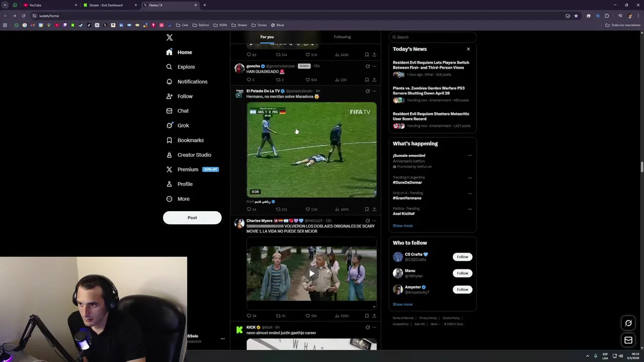Close the Today's News panel
Image resolution: width=644 pixels, height=362 pixels.
point(468,49)
